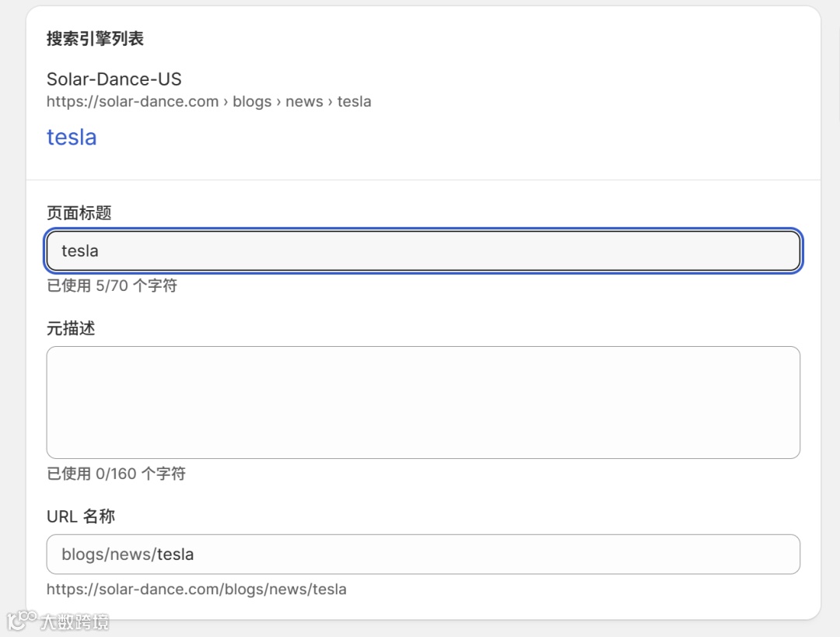Click the URL 名称 field label
The width and height of the screenshot is (840, 637).
(81, 516)
